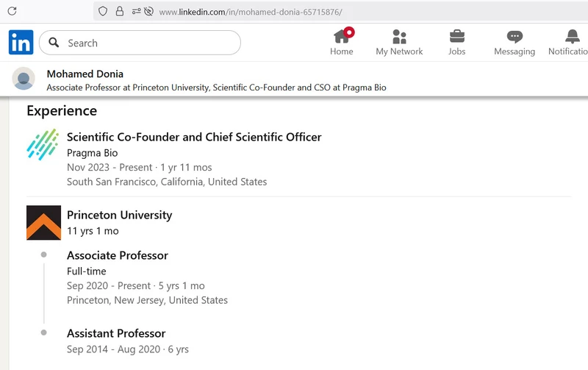Viewport: 588px width, 370px height.
Task: Click the Sep 2014 - Aug 2020 date text
Action: coord(114,349)
